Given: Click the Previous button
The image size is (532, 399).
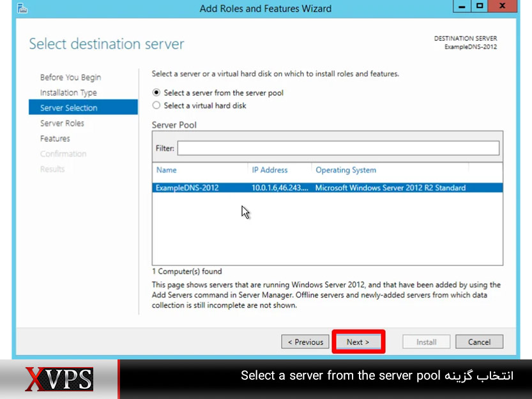Looking at the screenshot, I should (x=305, y=342).
